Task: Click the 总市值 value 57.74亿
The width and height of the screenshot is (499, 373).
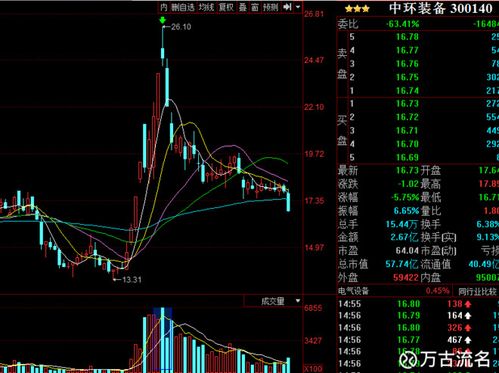Action: (402, 264)
